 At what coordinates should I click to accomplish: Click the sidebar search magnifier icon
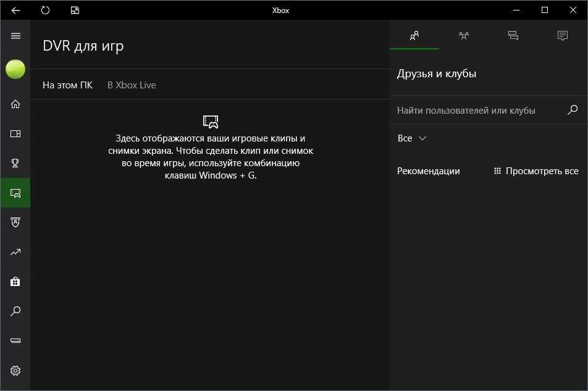coord(15,311)
